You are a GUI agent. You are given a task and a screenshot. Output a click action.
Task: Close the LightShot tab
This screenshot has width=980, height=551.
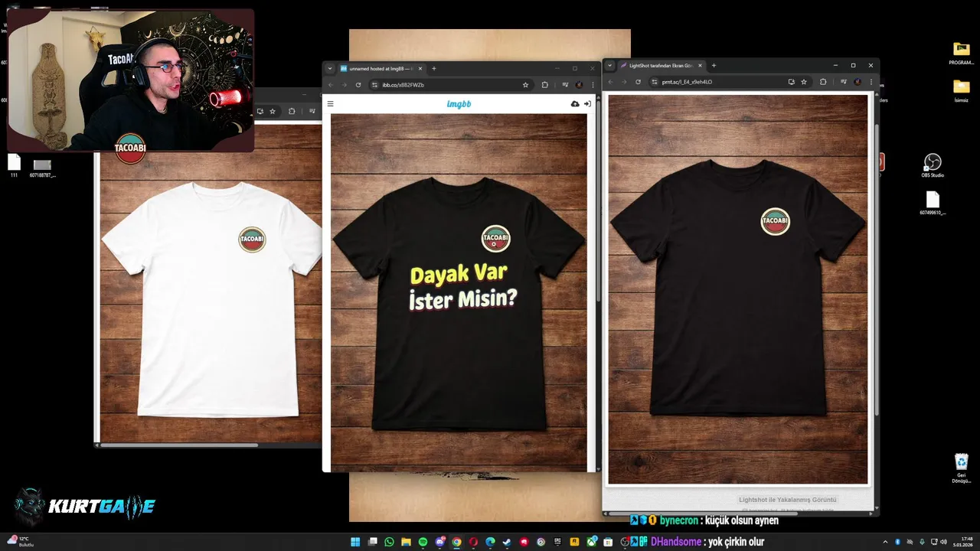click(x=700, y=66)
